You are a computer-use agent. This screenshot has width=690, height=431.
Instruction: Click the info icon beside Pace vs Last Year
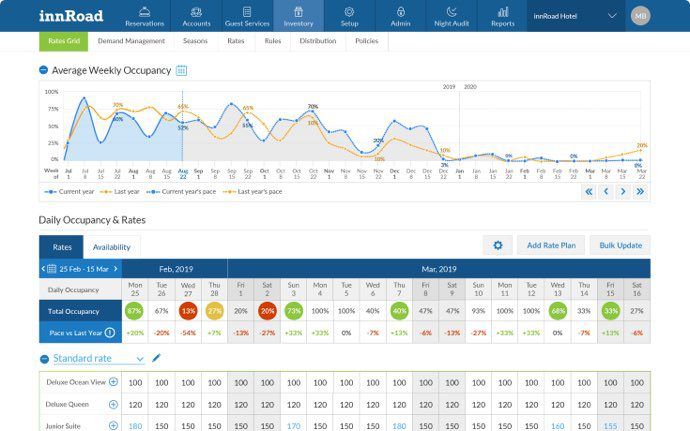click(x=110, y=333)
